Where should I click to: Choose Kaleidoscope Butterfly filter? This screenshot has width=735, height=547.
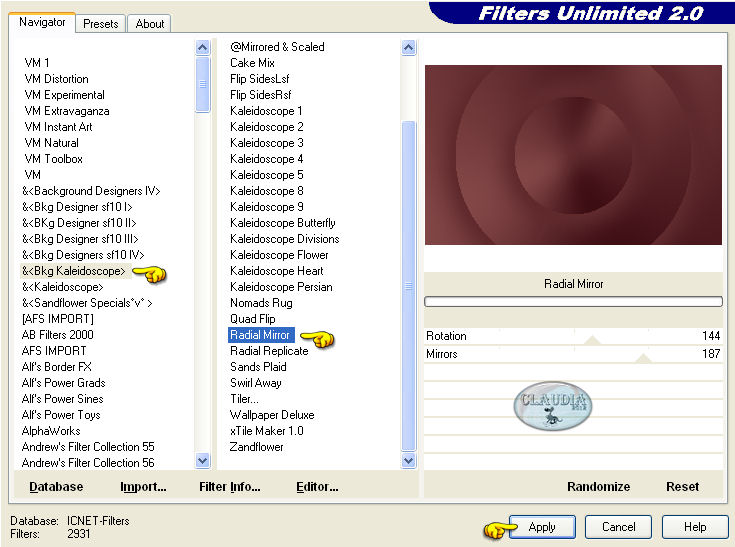[283, 223]
